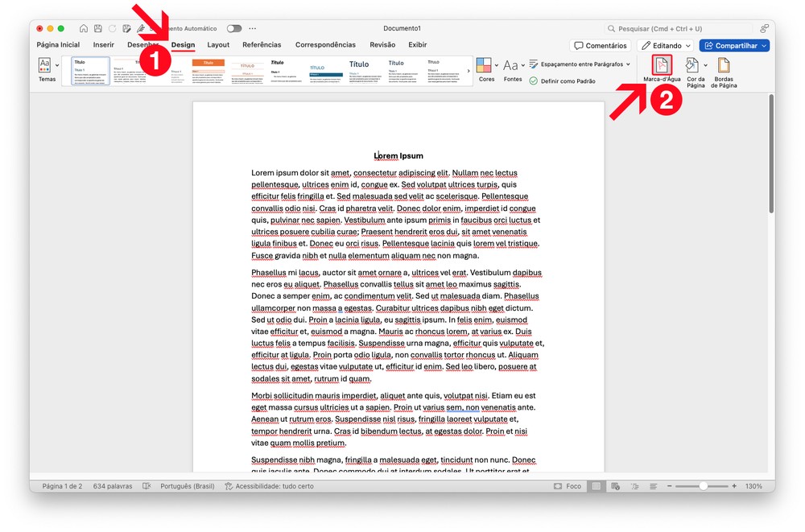Click the zoom in plus icon
This screenshot has height=532, width=805.
point(734,486)
